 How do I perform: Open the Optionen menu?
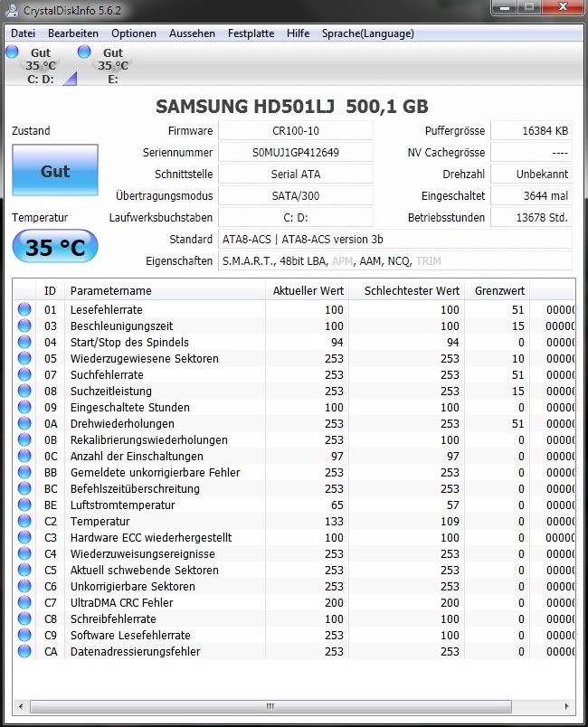coord(134,33)
